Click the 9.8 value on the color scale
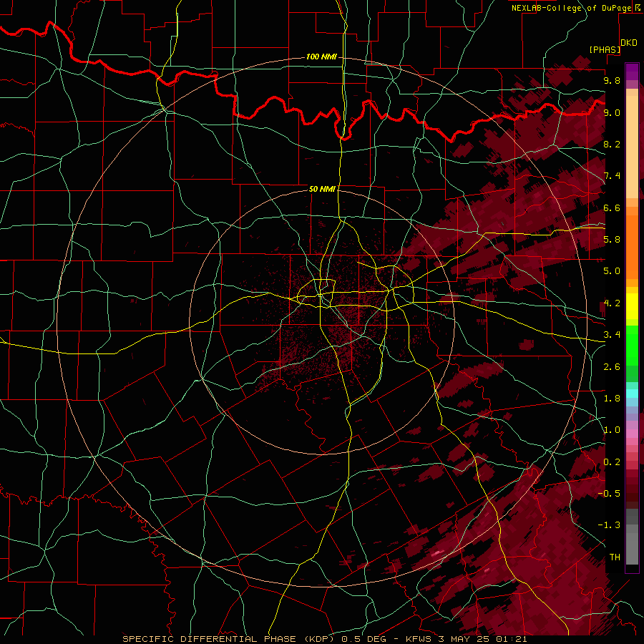This screenshot has width=644, height=644. pyautogui.click(x=612, y=80)
